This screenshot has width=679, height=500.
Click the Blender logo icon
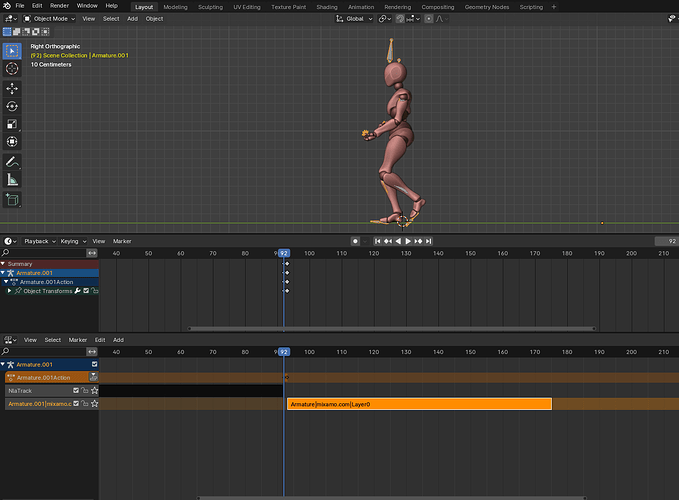7,6
